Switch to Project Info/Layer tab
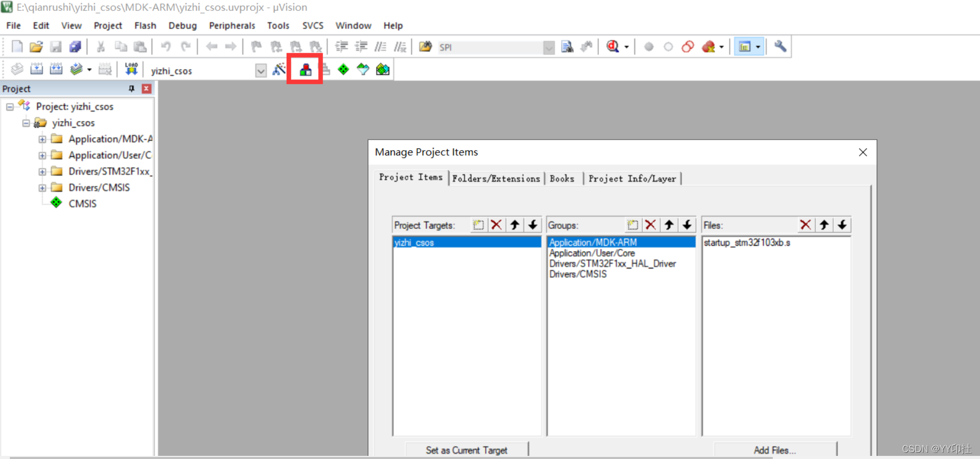This screenshot has height=459, width=980. pos(632,179)
